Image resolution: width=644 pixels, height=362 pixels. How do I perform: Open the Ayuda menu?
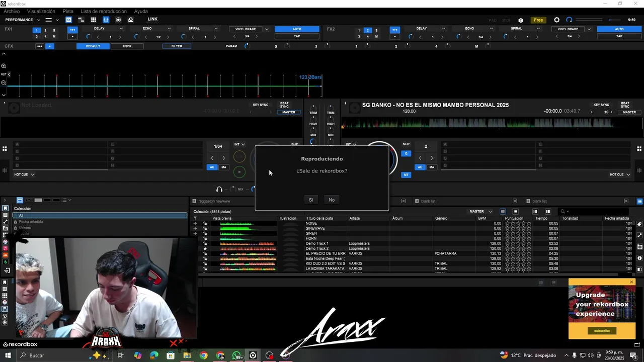pos(141,11)
